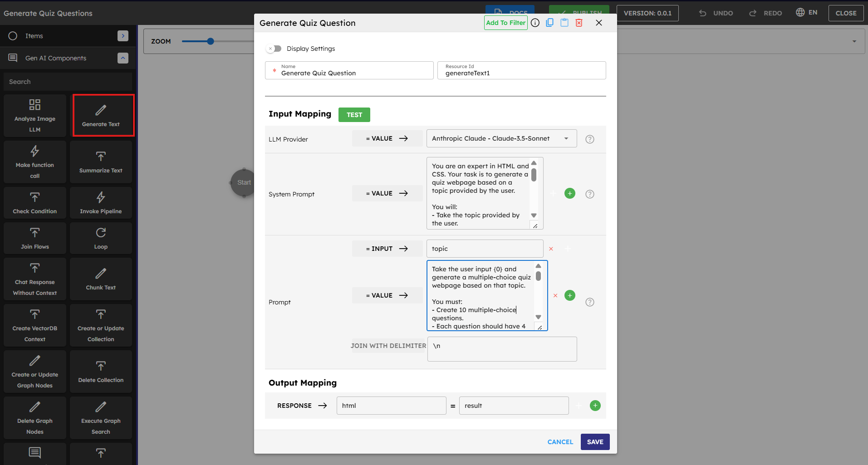
Task: Collapse the Gen AI Components section
Action: (x=123, y=58)
